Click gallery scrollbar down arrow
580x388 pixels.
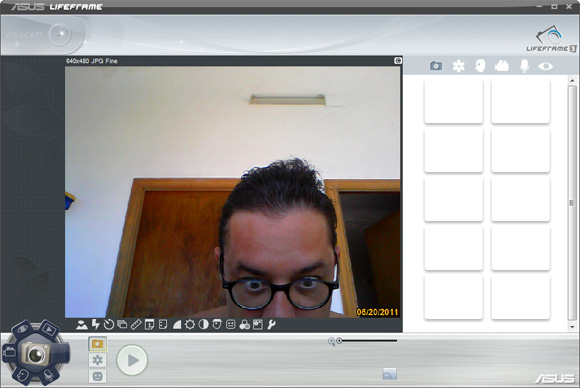tap(572, 327)
